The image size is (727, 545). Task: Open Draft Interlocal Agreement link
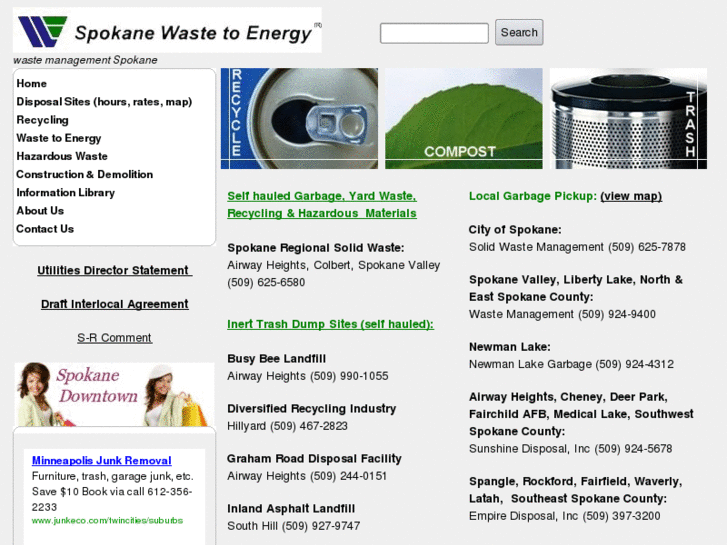tap(115, 304)
